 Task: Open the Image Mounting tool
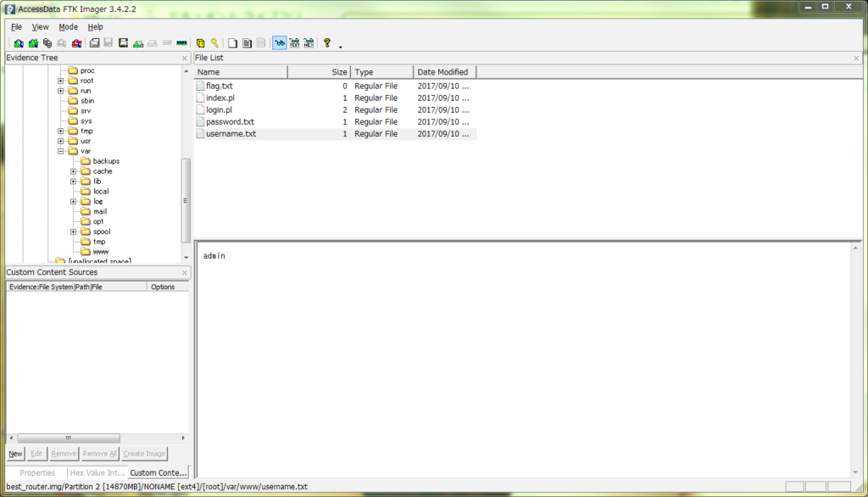coord(47,42)
